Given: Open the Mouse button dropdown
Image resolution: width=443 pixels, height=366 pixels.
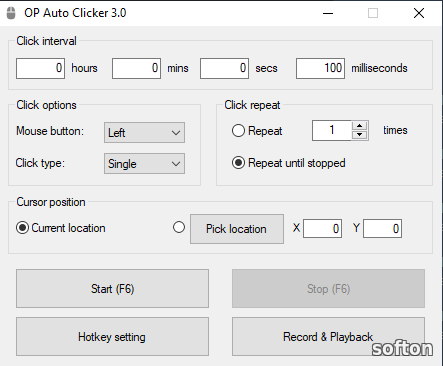Looking at the screenshot, I should [144, 133].
